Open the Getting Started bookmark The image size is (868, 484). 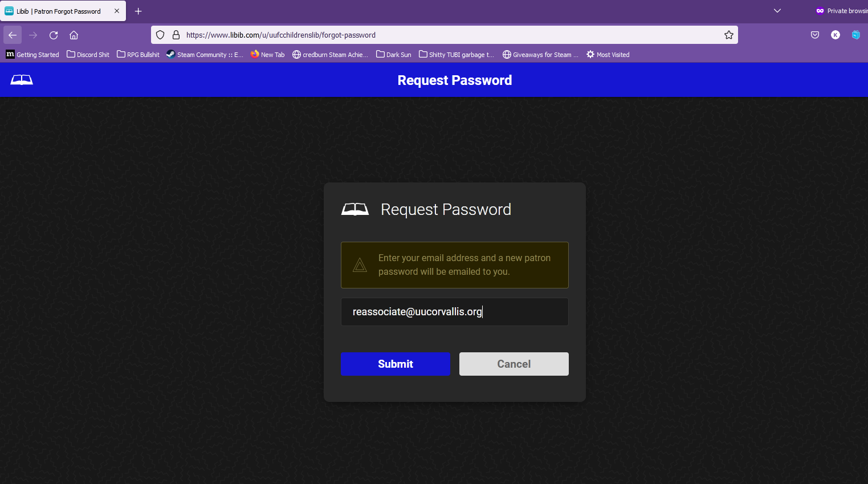pos(32,55)
